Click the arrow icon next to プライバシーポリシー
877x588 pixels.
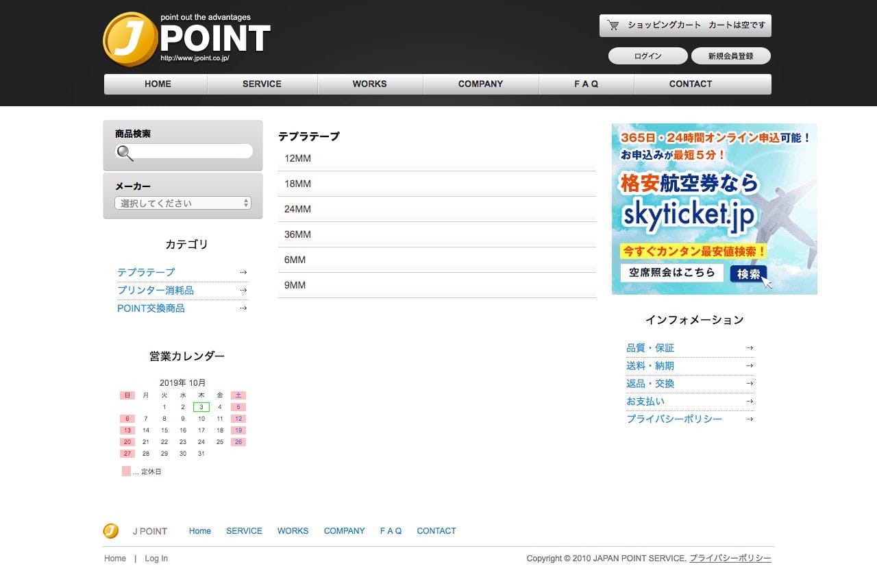750,419
